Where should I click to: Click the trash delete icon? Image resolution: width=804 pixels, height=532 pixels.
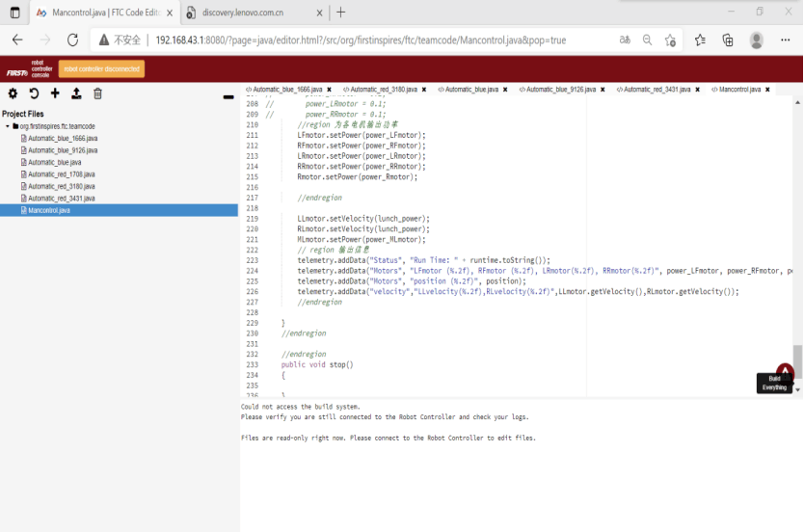click(97, 93)
